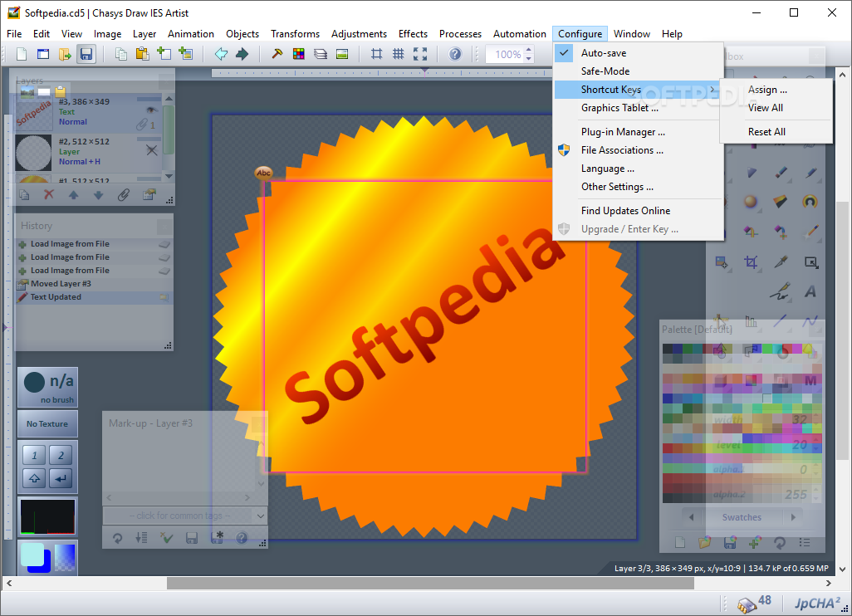Click the grid hash toolbar icon
Image resolution: width=852 pixels, height=616 pixels.
tap(399, 54)
